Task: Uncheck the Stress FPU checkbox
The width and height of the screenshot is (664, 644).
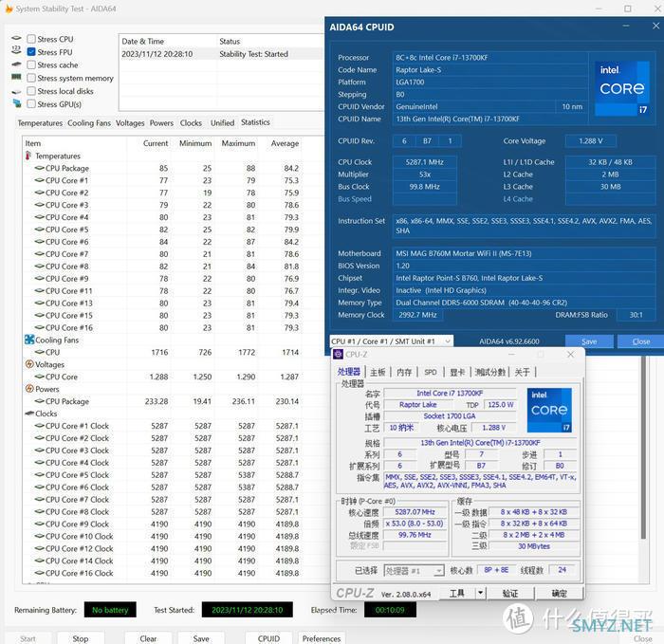Action: (31, 52)
